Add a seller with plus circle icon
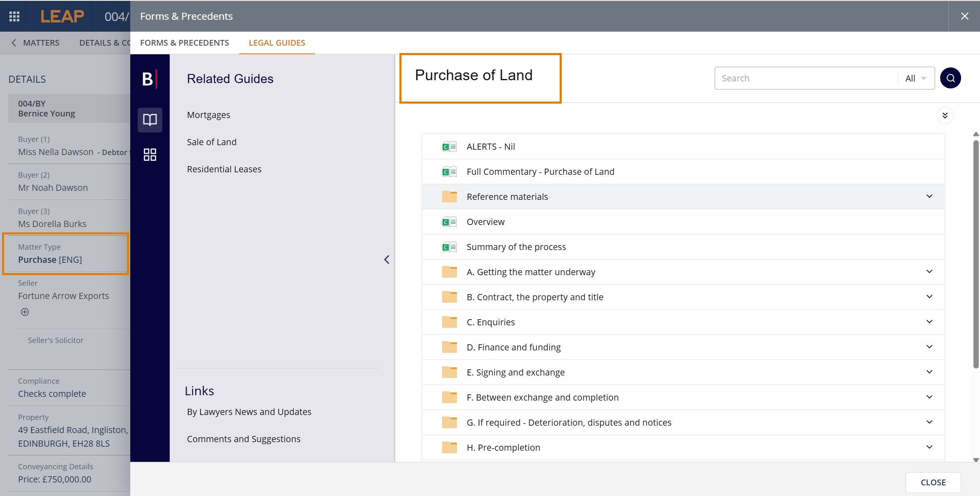This screenshot has height=496, width=980. [25, 312]
